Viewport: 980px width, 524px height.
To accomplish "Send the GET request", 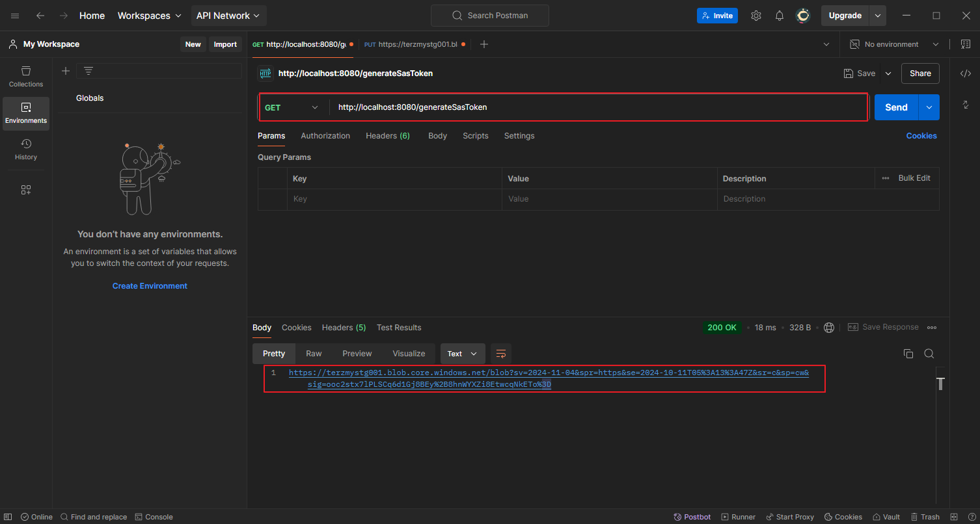I will 896,107.
